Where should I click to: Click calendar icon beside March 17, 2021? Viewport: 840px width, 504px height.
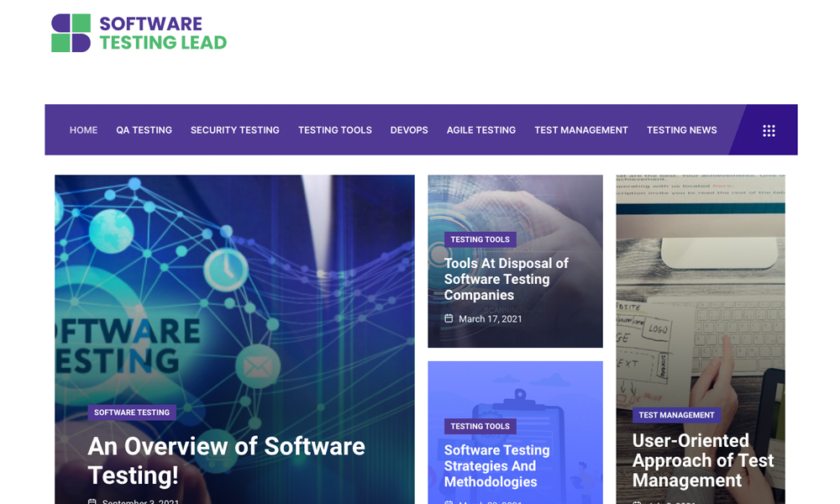[x=449, y=319]
